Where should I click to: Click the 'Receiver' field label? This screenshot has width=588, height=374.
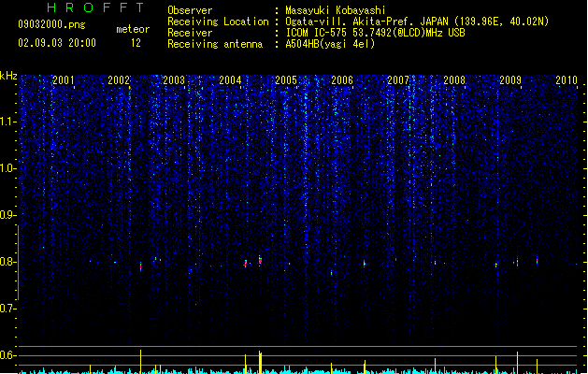click(190, 33)
